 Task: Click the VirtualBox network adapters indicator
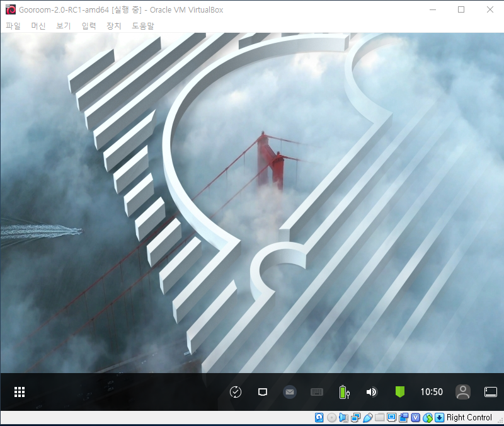(x=356, y=417)
